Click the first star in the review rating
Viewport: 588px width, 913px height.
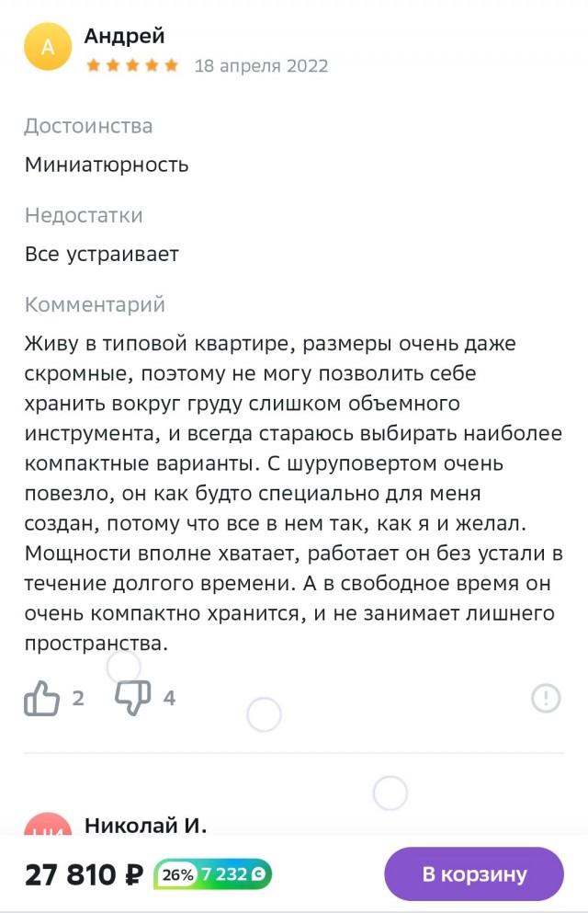[x=92, y=65]
